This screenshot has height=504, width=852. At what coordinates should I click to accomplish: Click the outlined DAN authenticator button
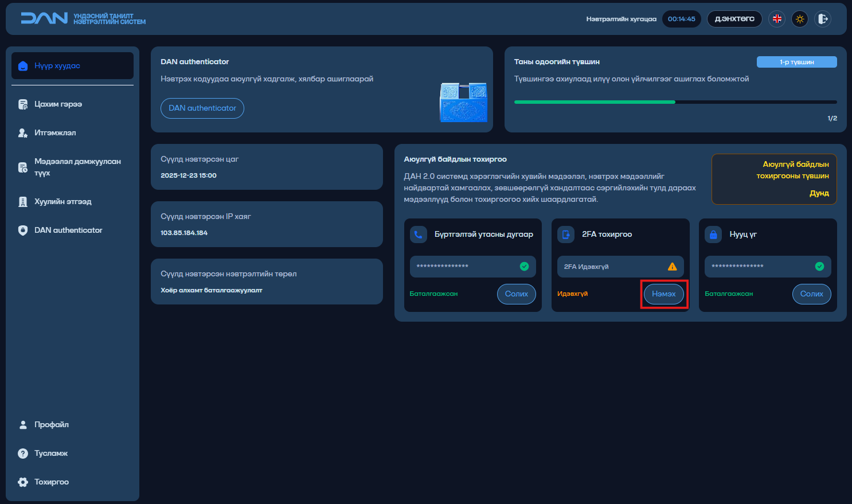pyautogui.click(x=202, y=108)
